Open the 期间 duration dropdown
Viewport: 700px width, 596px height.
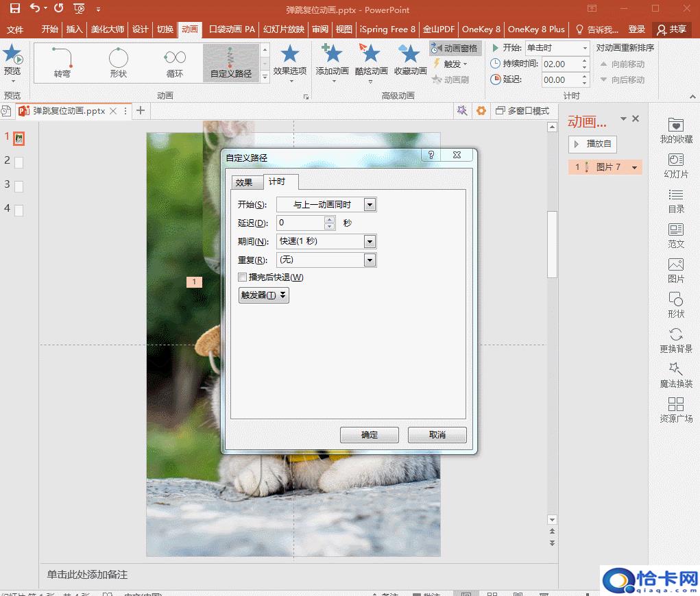tap(370, 241)
